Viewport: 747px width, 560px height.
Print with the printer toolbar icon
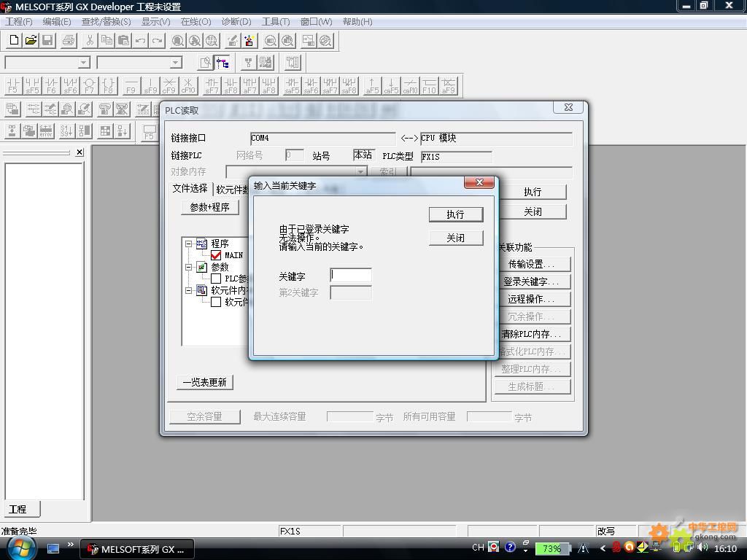pos(69,41)
